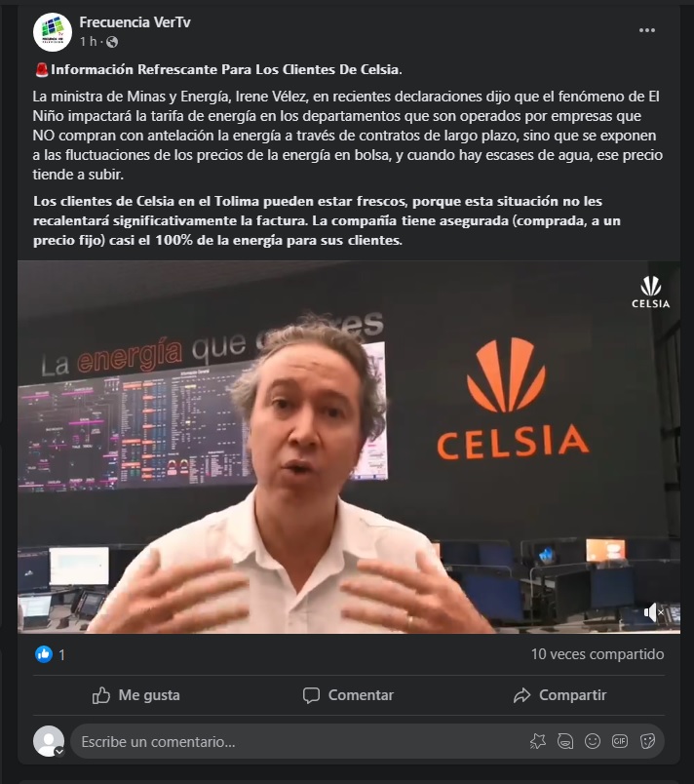Open the sticker picker in the comment box
The width and height of the screenshot is (694, 784).
pyautogui.click(x=647, y=741)
